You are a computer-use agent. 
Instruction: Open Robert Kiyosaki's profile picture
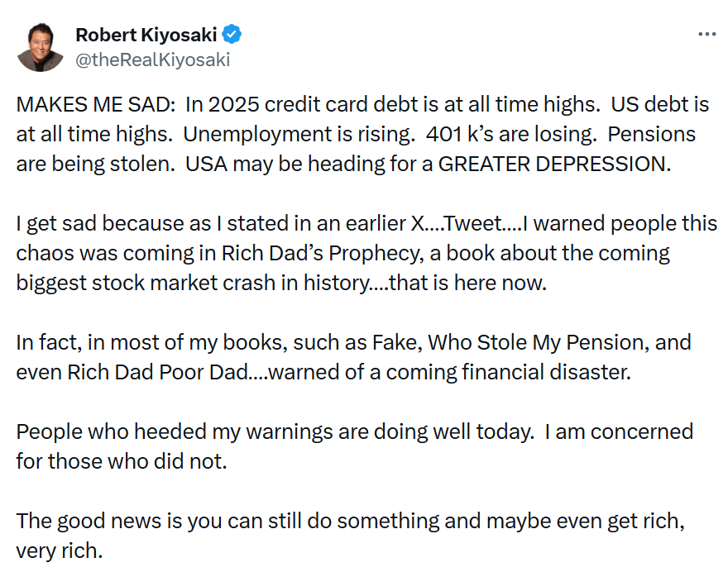tap(40, 47)
